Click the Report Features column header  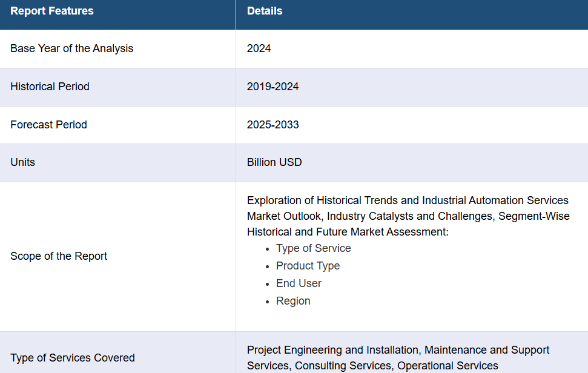click(x=52, y=11)
